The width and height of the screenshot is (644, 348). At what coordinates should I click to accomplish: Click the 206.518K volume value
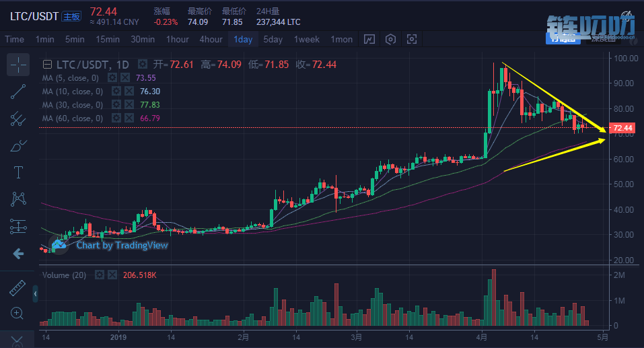click(x=140, y=275)
